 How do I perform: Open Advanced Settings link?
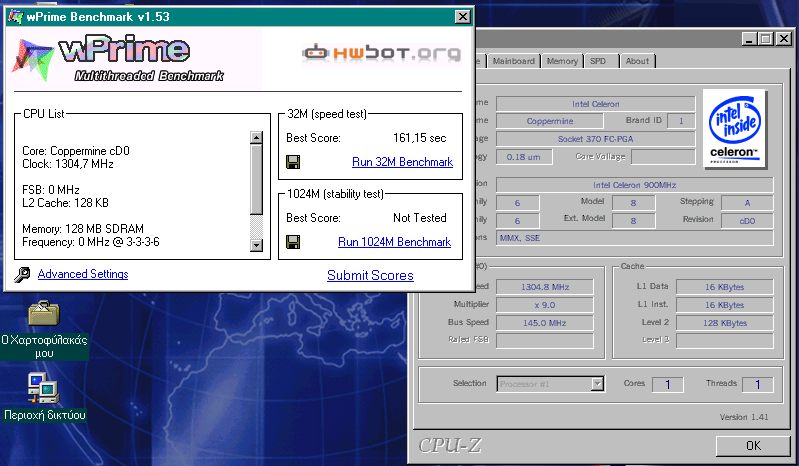tap(83, 274)
